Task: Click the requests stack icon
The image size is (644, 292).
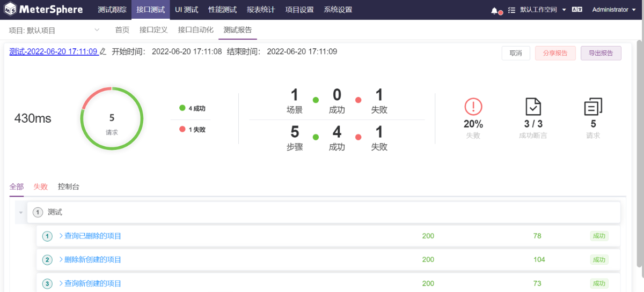Action: click(593, 107)
